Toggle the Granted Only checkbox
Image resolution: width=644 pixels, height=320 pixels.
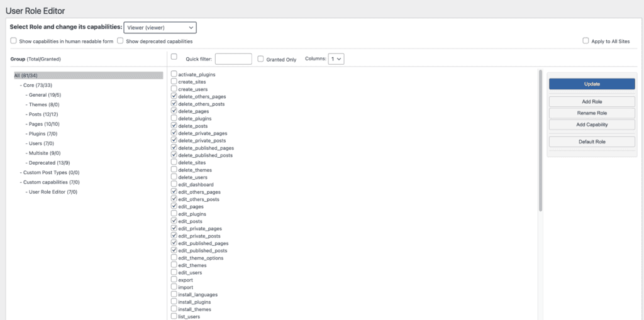tap(260, 58)
